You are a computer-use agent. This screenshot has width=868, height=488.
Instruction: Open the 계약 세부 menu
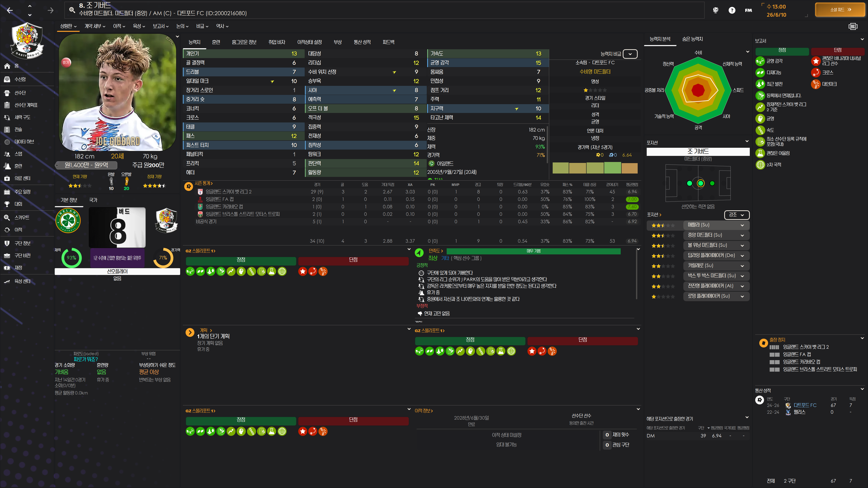click(95, 26)
